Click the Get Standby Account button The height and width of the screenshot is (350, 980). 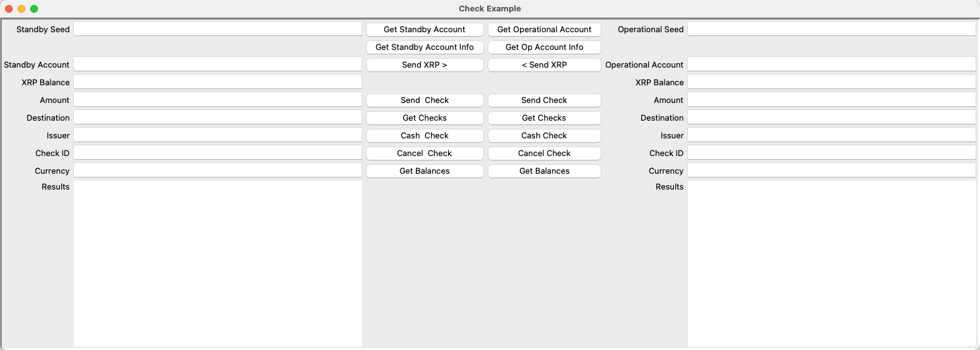point(425,30)
